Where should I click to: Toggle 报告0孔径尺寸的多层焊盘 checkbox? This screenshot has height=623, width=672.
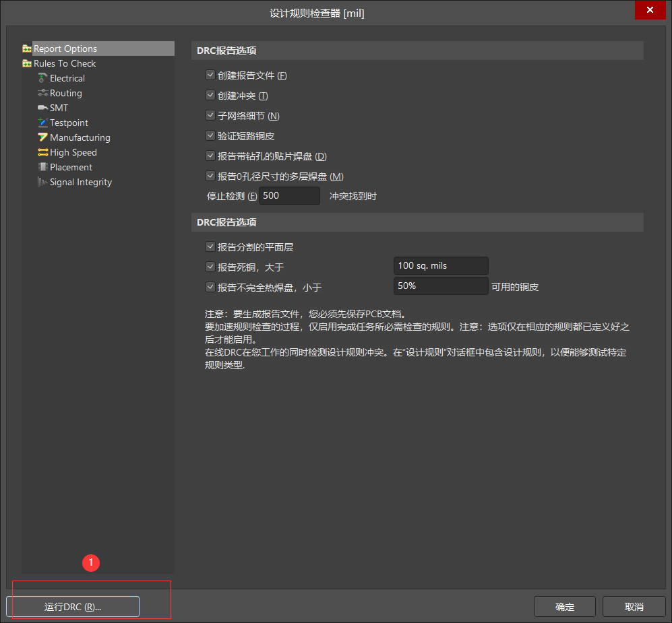pos(210,176)
